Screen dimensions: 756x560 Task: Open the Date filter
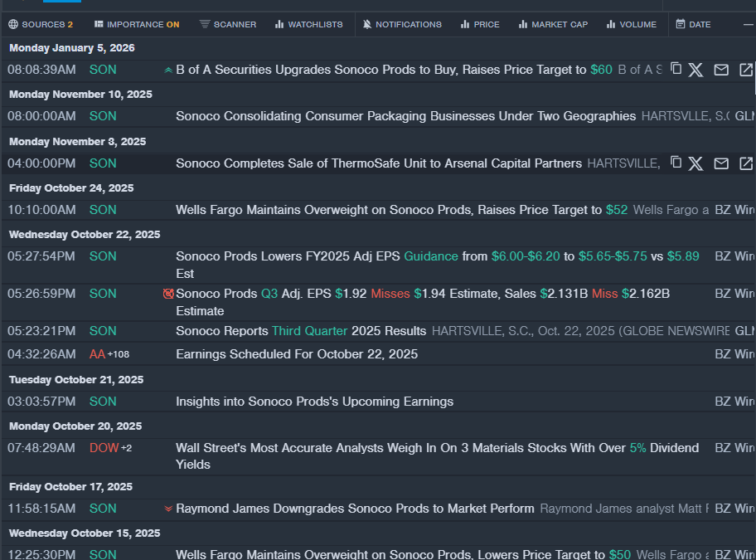click(x=693, y=25)
